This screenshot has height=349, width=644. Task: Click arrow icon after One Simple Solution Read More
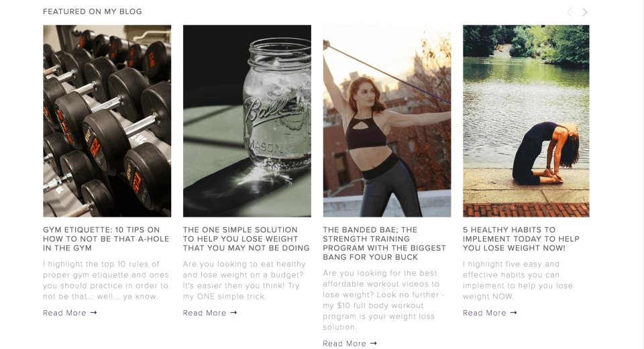(233, 313)
